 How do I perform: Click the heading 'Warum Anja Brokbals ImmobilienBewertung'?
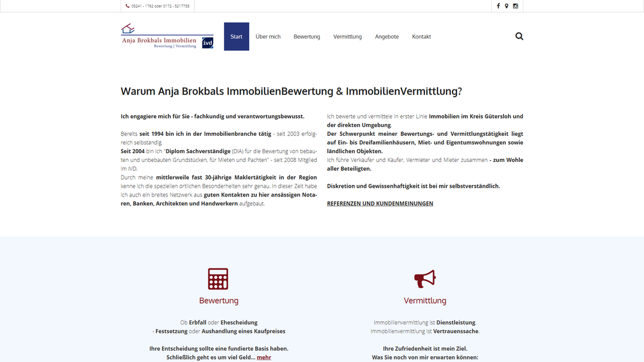click(227, 91)
